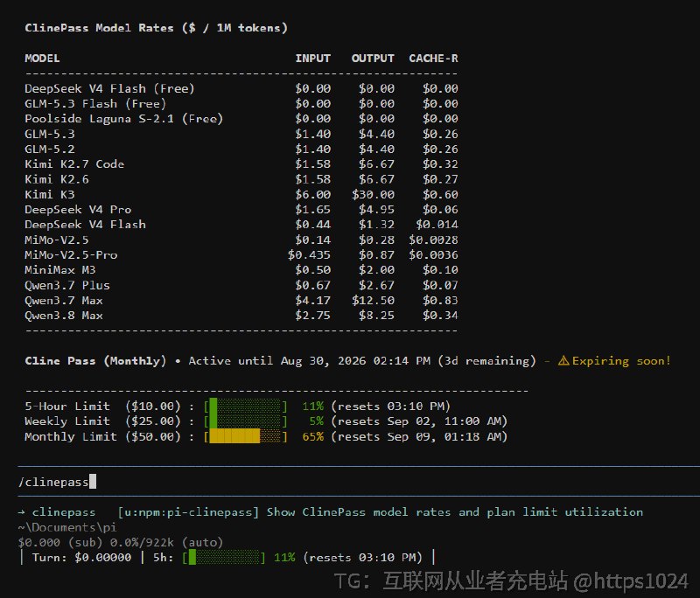Click DeepSeek V4 Flash cache price $0.014
This screenshot has width=700, height=598.
437,225
